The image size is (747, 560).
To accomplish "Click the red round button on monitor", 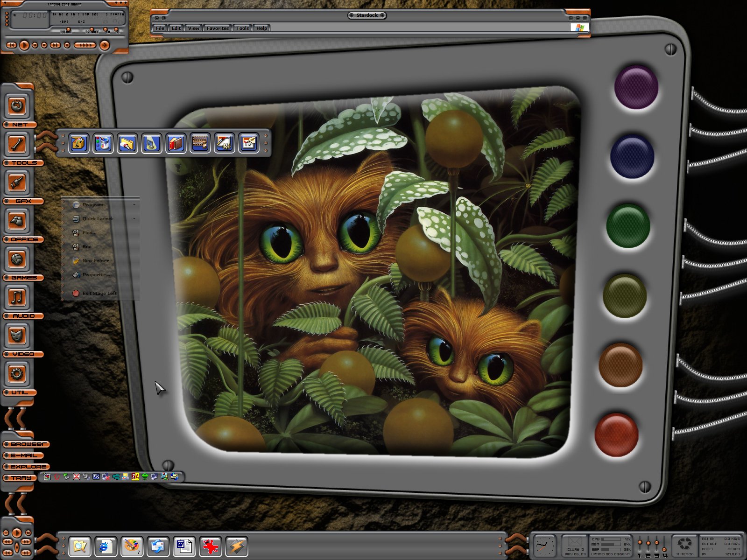I will [616, 434].
